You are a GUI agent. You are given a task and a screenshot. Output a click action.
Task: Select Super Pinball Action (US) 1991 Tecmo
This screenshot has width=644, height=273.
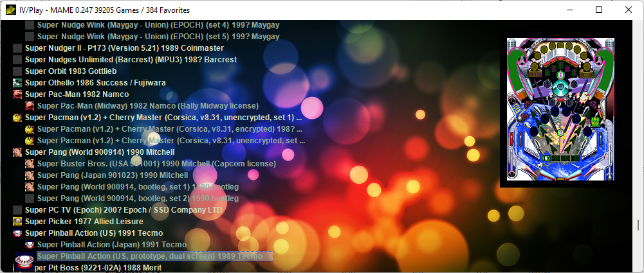94,233
